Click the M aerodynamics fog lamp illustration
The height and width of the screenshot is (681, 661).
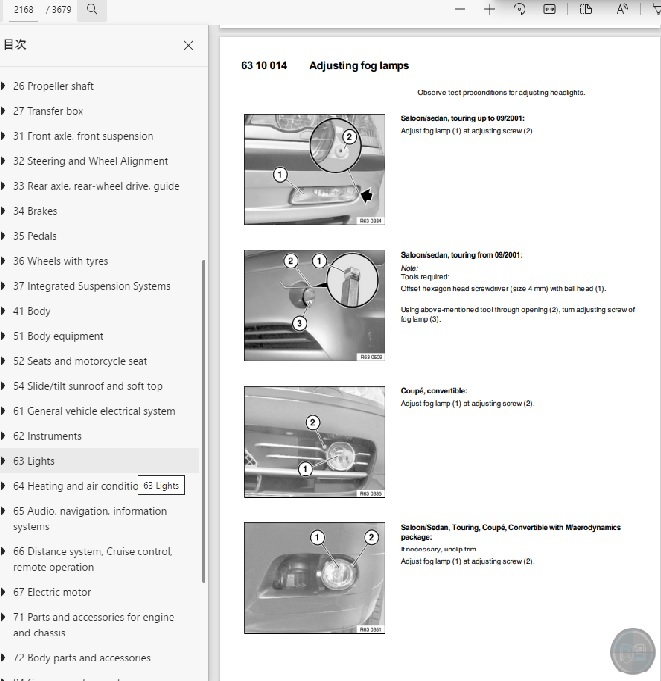pos(314,578)
